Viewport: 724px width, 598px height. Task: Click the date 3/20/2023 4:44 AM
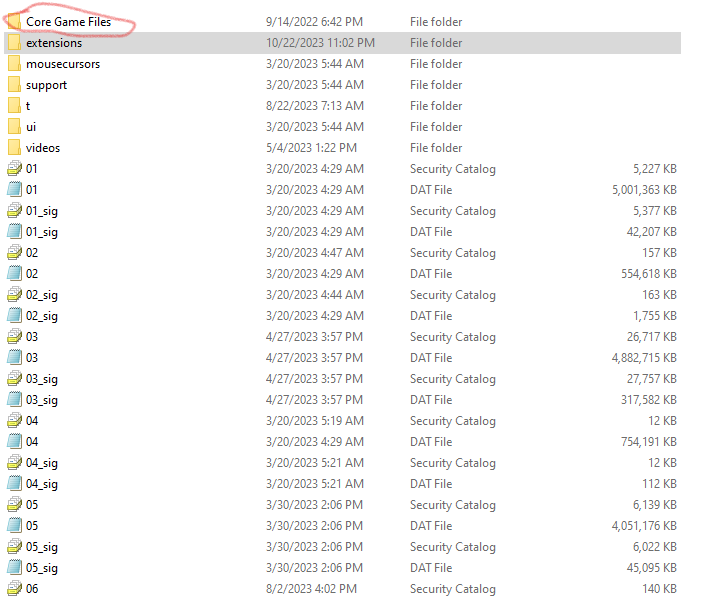[314, 295]
